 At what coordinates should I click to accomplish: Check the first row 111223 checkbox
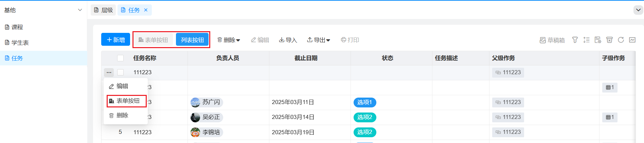pos(120,72)
